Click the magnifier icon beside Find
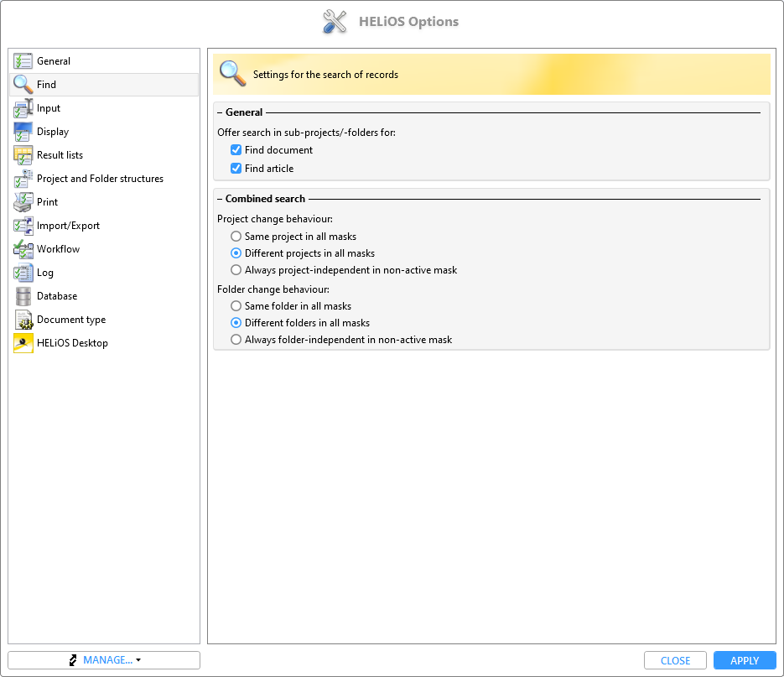The width and height of the screenshot is (784, 677). point(23,85)
